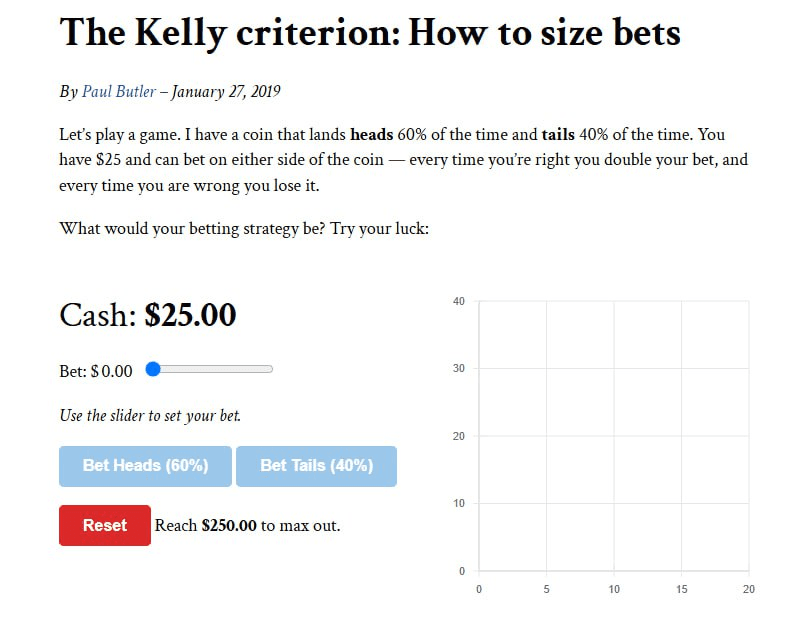Hit the red Reset button
This screenshot has width=802, height=625.
click(105, 525)
